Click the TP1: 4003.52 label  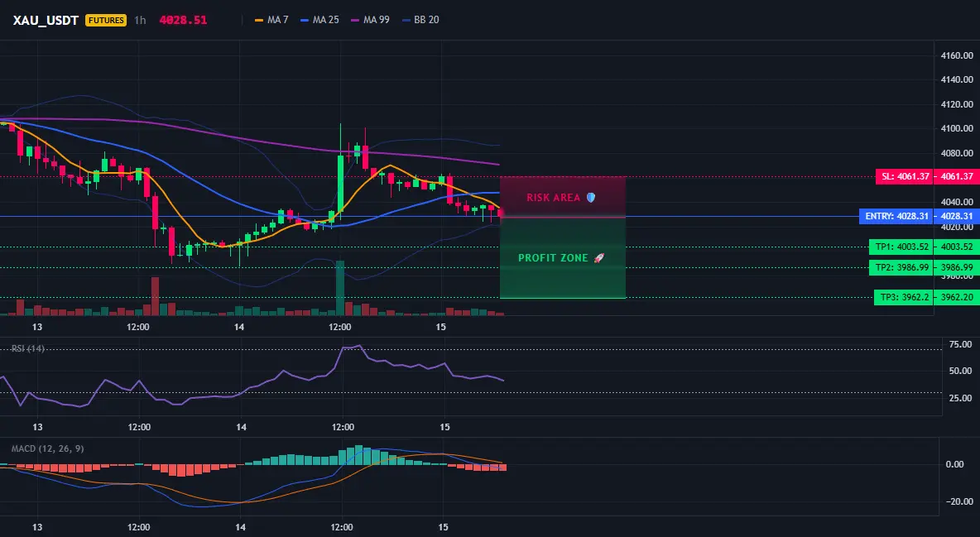901,247
